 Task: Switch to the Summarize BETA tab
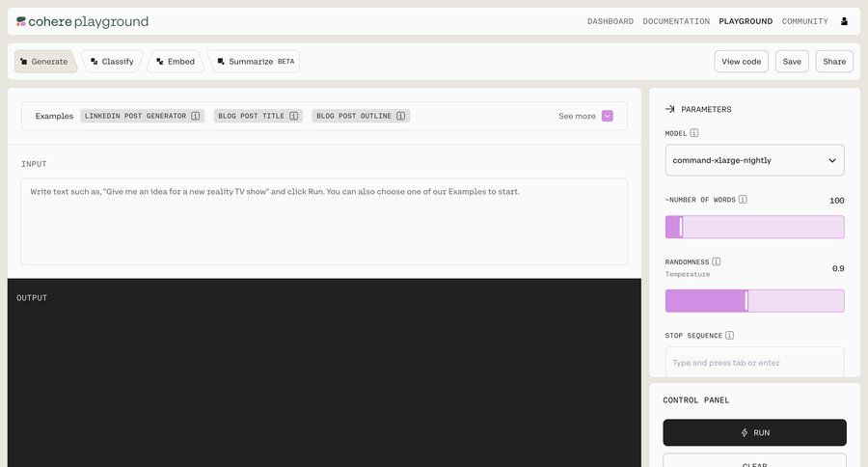[255, 62]
